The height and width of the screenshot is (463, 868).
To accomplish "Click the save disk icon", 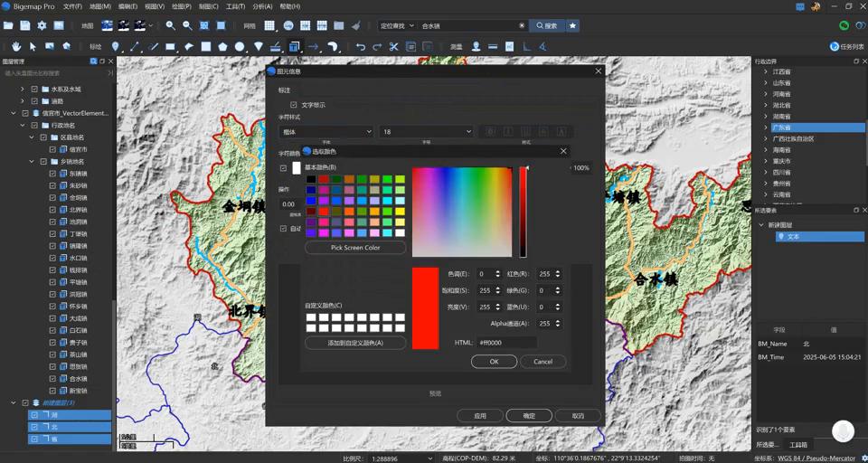I will [x=25, y=26].
